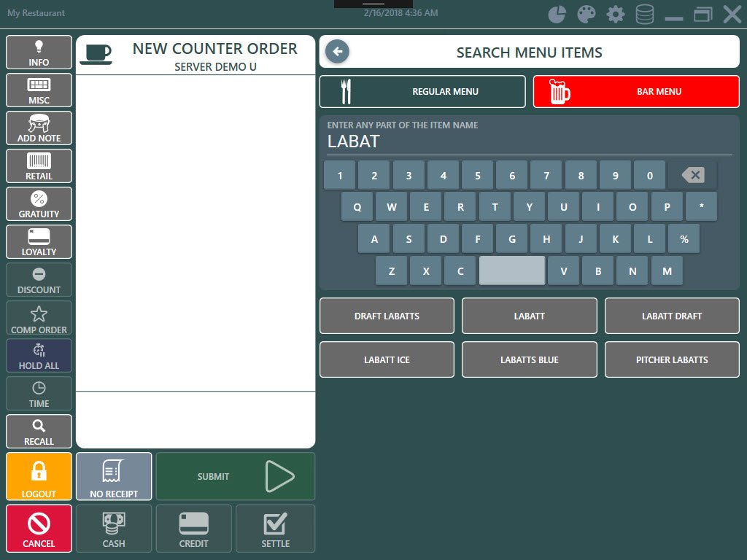This screenshot has height=560, width=747.
Task: Add Draft Labatts to the order
Action: tap(387, 316)
